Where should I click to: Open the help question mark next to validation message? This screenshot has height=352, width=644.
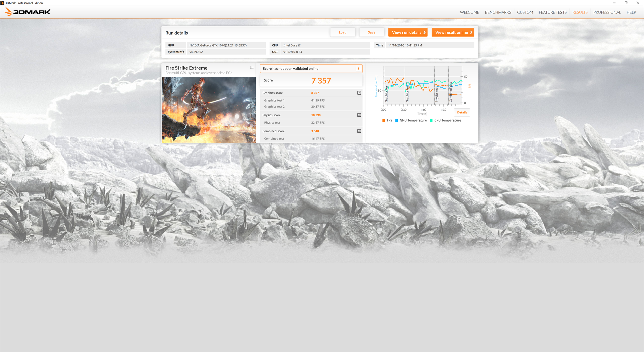pos(358,69)
